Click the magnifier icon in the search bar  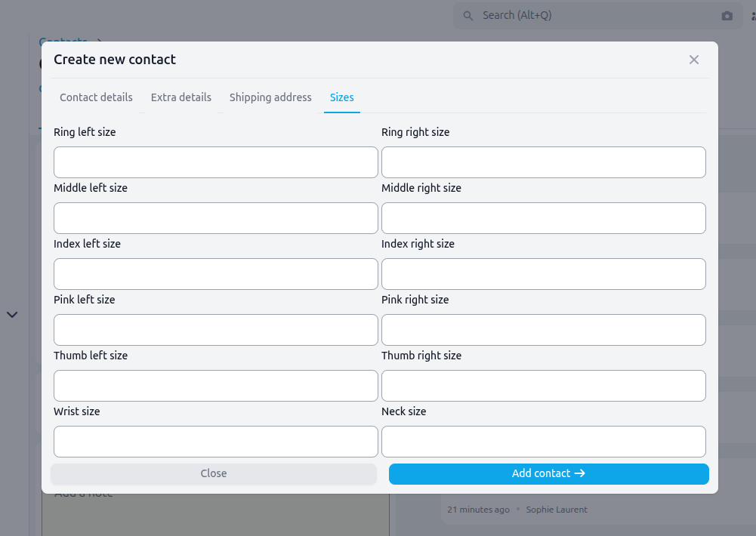pos(468,16)
